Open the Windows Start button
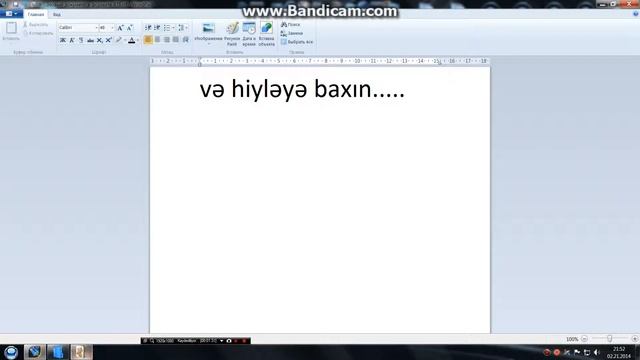Viewport: 640px width, 360px height. [11, 352]
